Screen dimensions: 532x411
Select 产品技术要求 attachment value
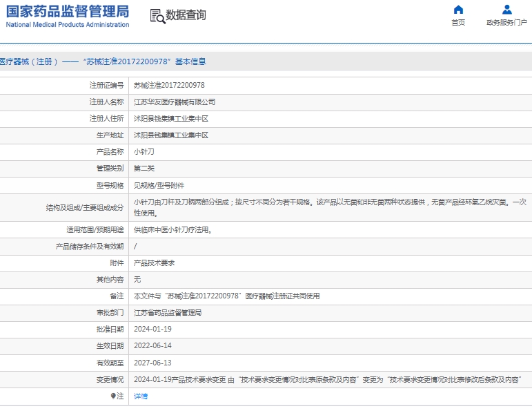point(154,263)
